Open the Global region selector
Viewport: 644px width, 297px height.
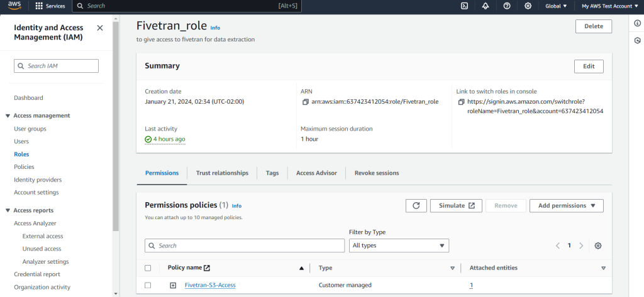pos(556,6)
